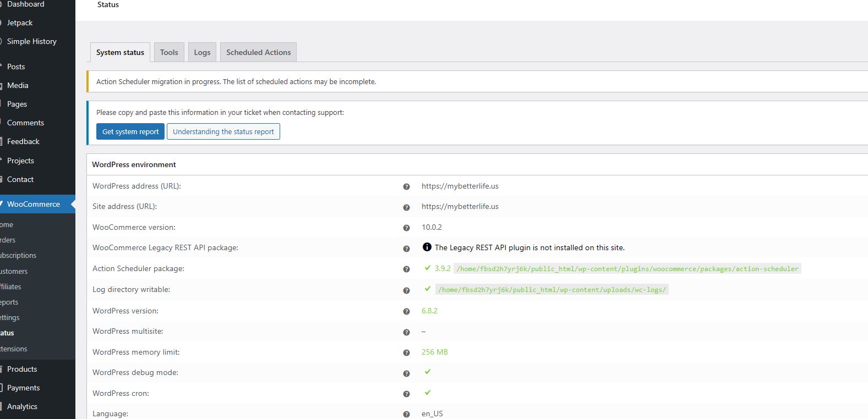The height and width of the screenshot is (419, 868).
Task: Open the Logs tab
Action: pyautogui.click(x=202, y=52)
